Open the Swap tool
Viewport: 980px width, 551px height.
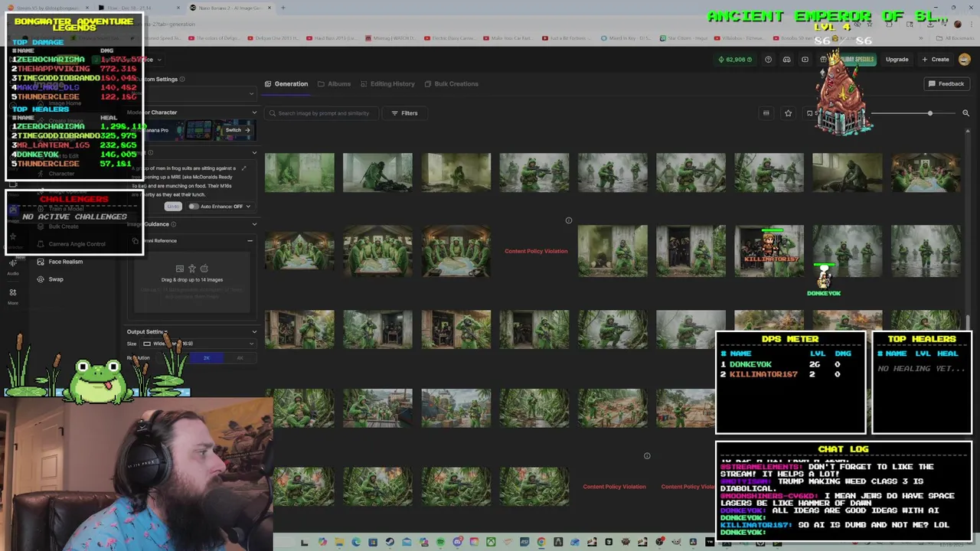point(50,279)
